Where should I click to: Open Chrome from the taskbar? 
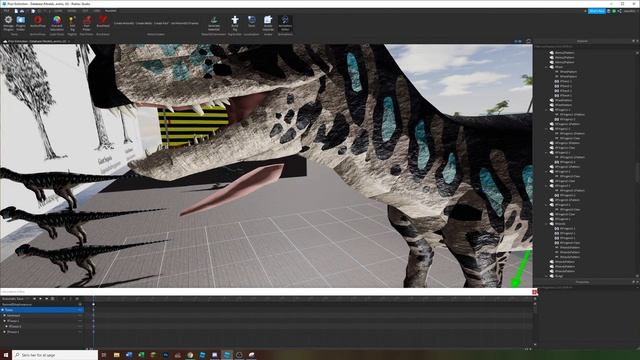pos(190,355)
